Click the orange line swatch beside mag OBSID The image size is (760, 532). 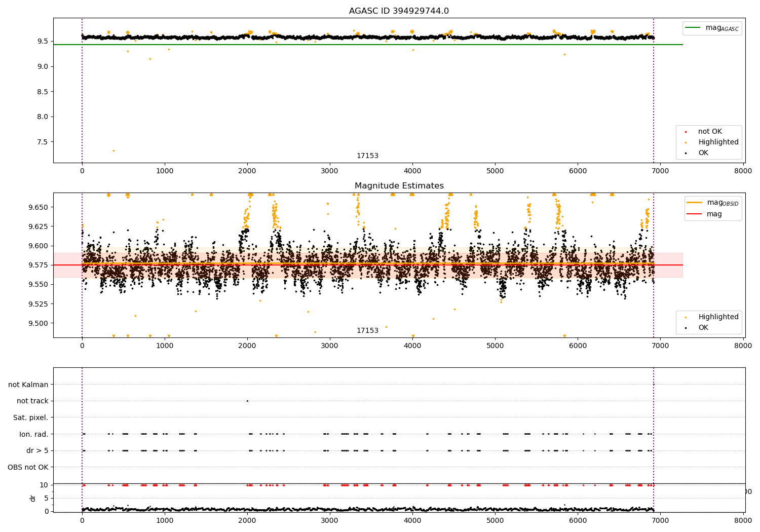coord(694,203)
